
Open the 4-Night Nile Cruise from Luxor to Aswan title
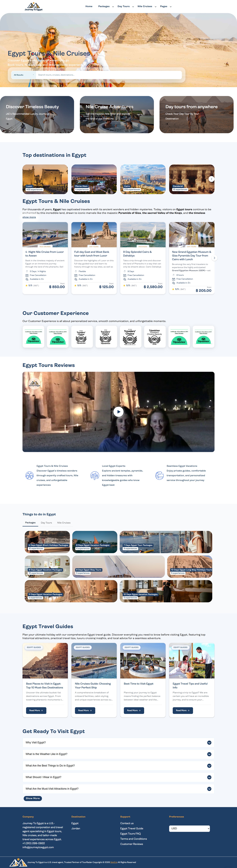[x=44, y=254]
